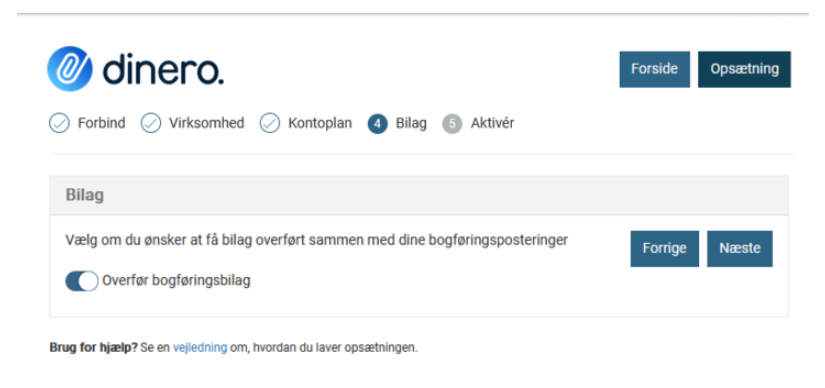Open the Opsætning page
The width and height of the screenshot is (825, 388).
[744, 69]
